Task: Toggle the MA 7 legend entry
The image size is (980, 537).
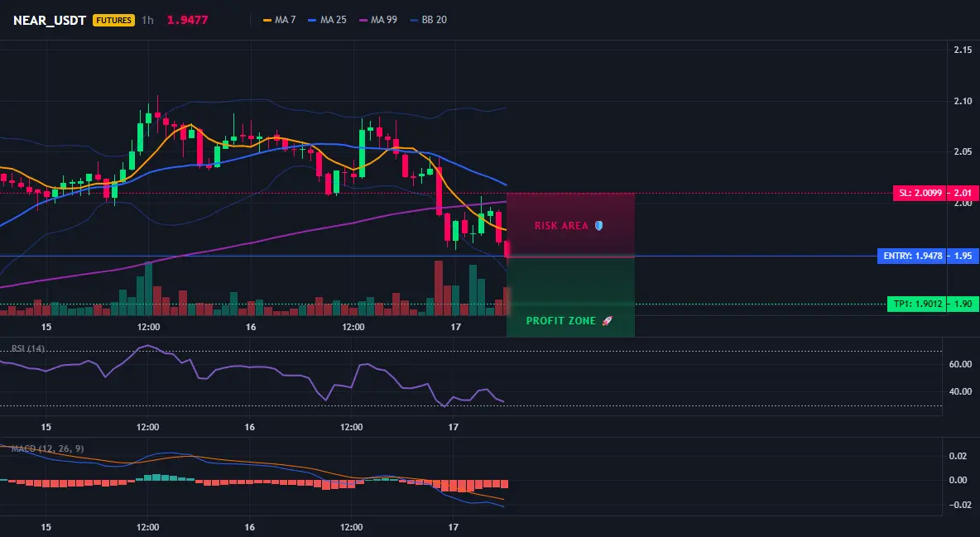Action: [x=280, y=20]
